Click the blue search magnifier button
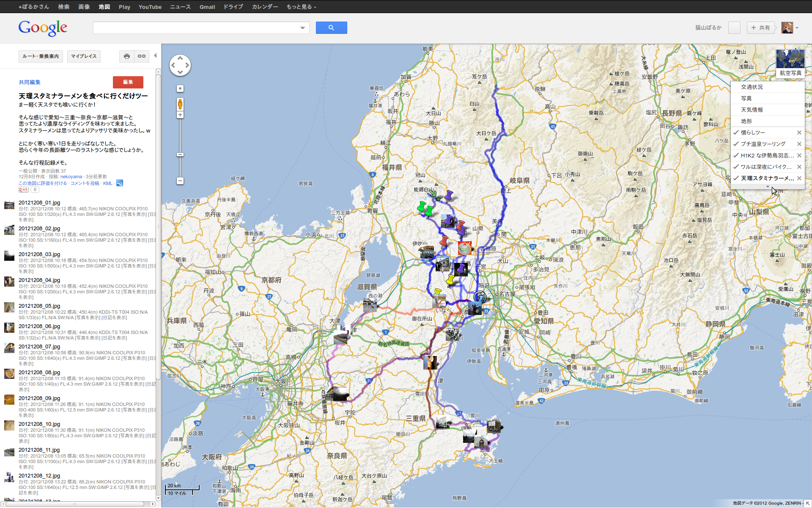This screenshot has height=508, width=812. [x=331, y=28]
